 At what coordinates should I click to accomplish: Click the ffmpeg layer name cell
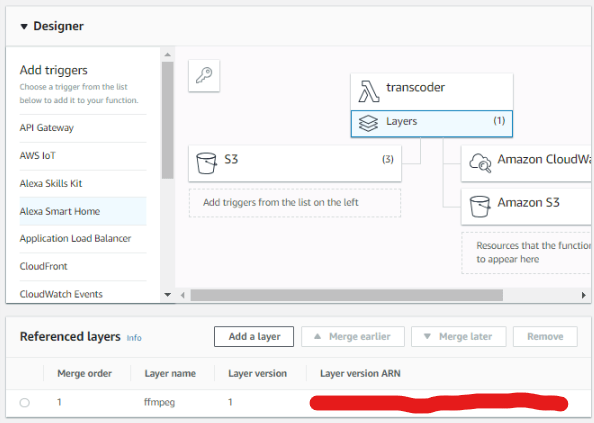[x=159, y=402]
